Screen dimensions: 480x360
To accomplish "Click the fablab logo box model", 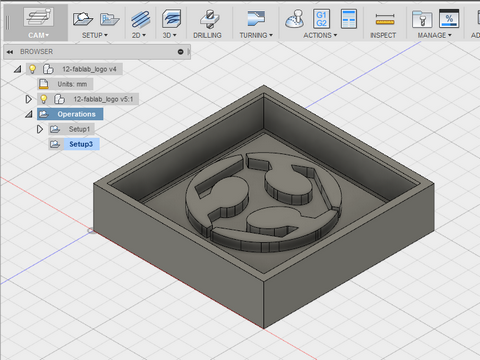I will pyautogui.click(x=264, y=207).
